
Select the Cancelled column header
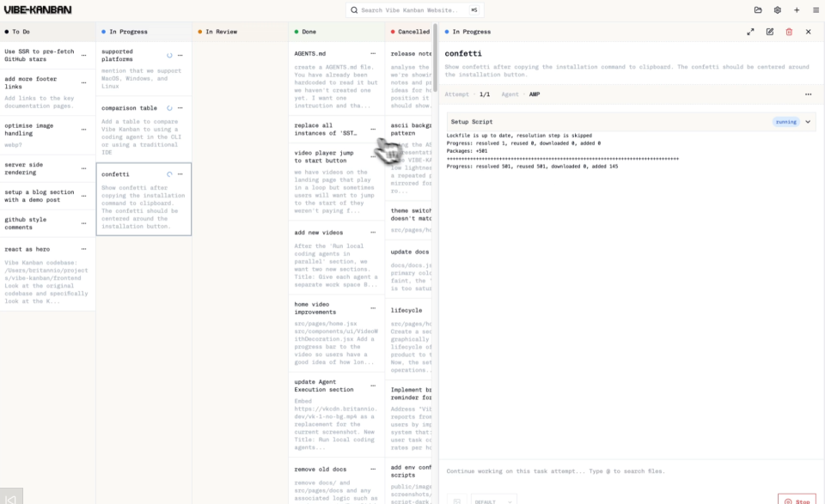pyautogui.click(x=409, y=32)
